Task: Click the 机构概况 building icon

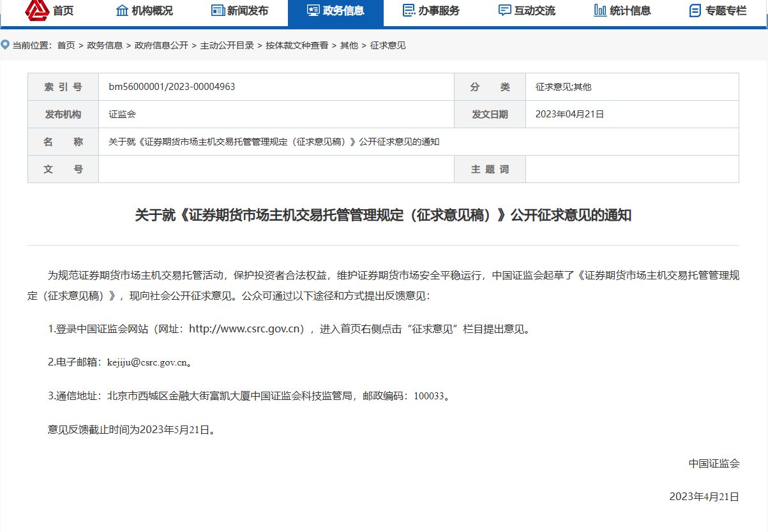Action: [x=122, y=10]
